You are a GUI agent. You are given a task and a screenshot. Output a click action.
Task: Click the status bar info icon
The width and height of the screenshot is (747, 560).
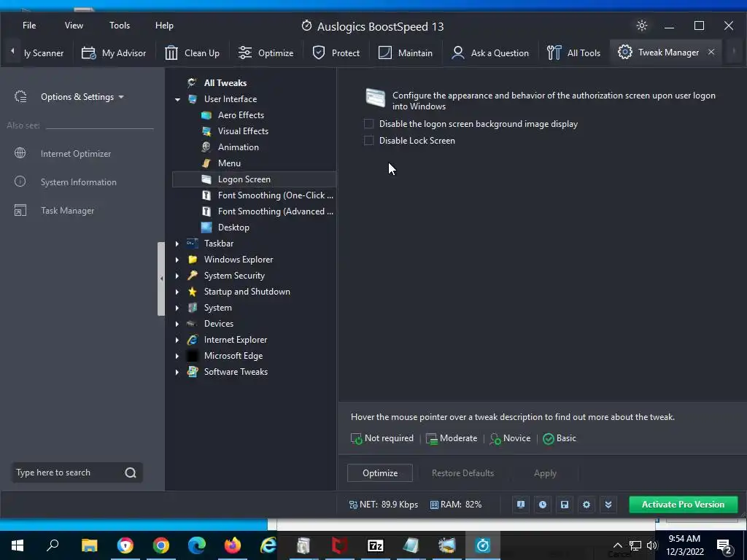coord(521,505)
